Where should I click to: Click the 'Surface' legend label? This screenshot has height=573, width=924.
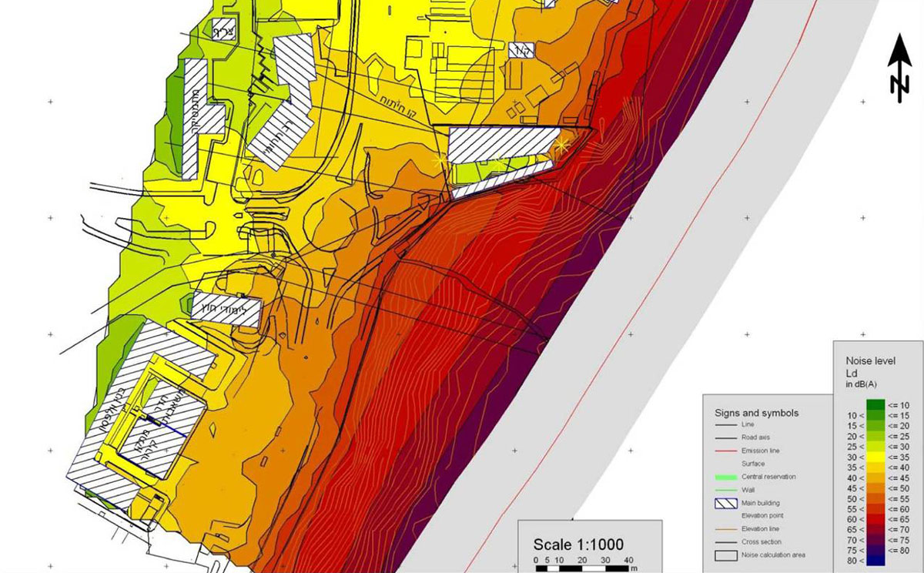pyautogui.click(x=754, y=464)
